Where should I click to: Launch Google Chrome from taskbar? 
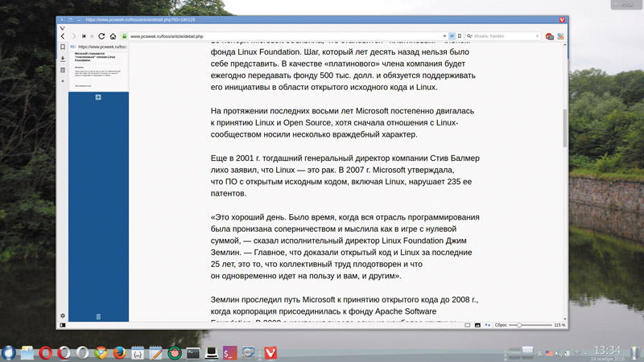[101, 353]
